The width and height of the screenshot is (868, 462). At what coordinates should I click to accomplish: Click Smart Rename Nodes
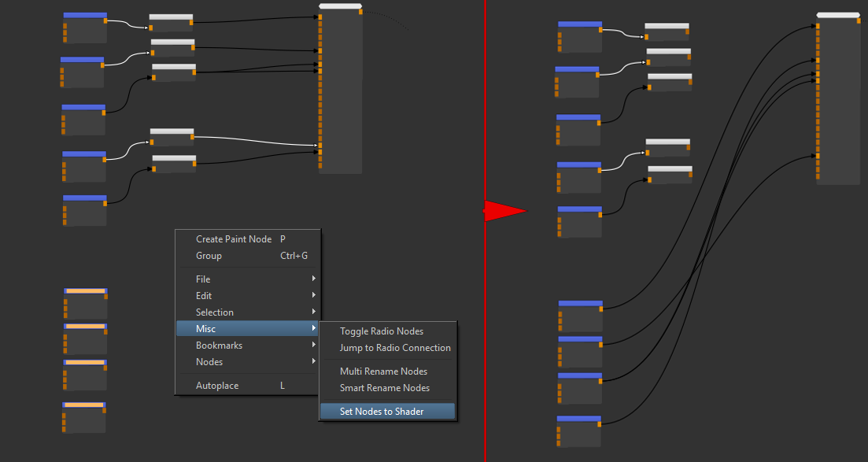tap(385, 388)
